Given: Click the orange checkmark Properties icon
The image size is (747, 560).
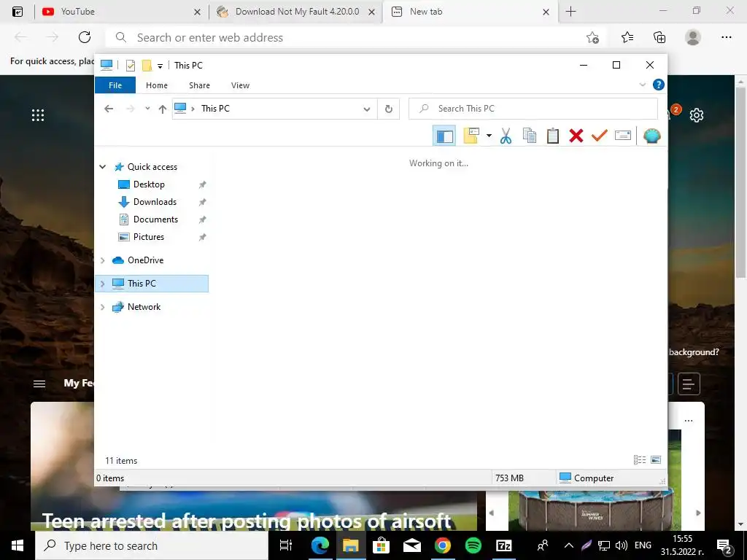Looking at the screenshot, I should click(600, 136).
